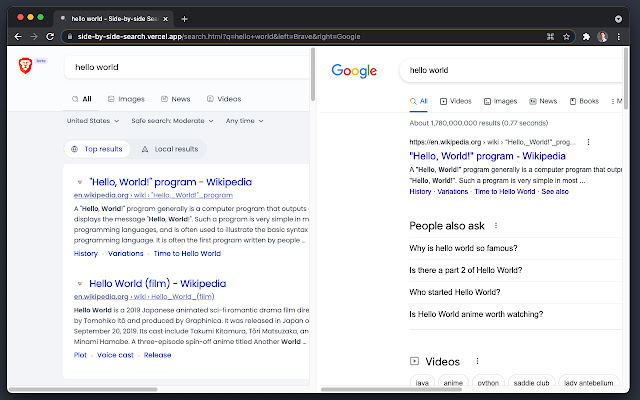Click Google's See also sublink

point(555,191)
